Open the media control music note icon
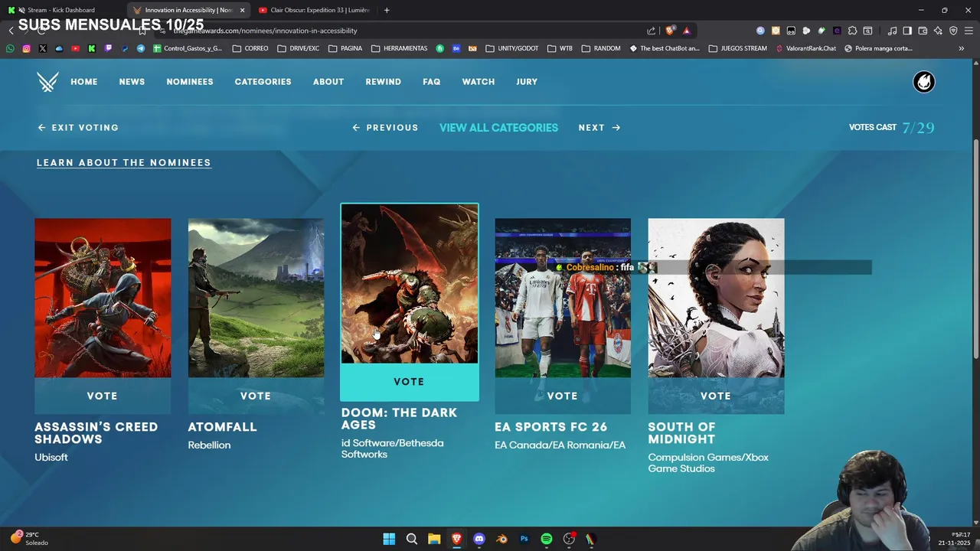Image resolution: width=980 pixels, height=551 pixels. coord(892,31)
